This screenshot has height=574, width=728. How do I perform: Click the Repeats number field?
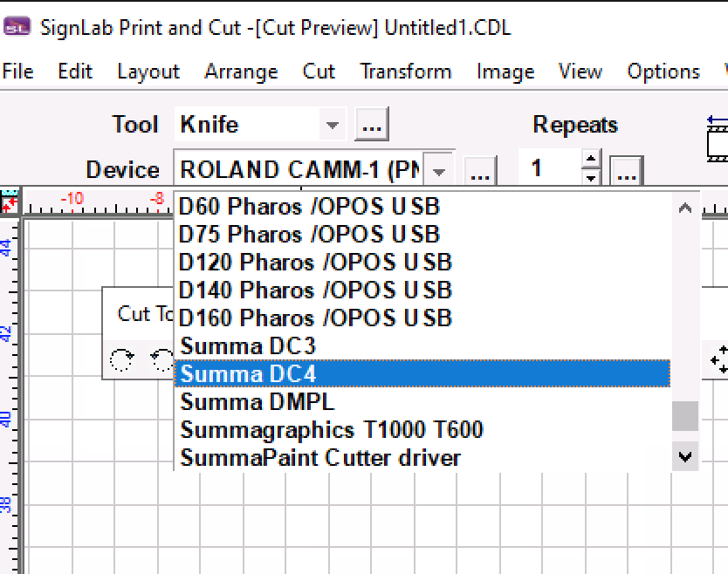(x=550, y=167)
